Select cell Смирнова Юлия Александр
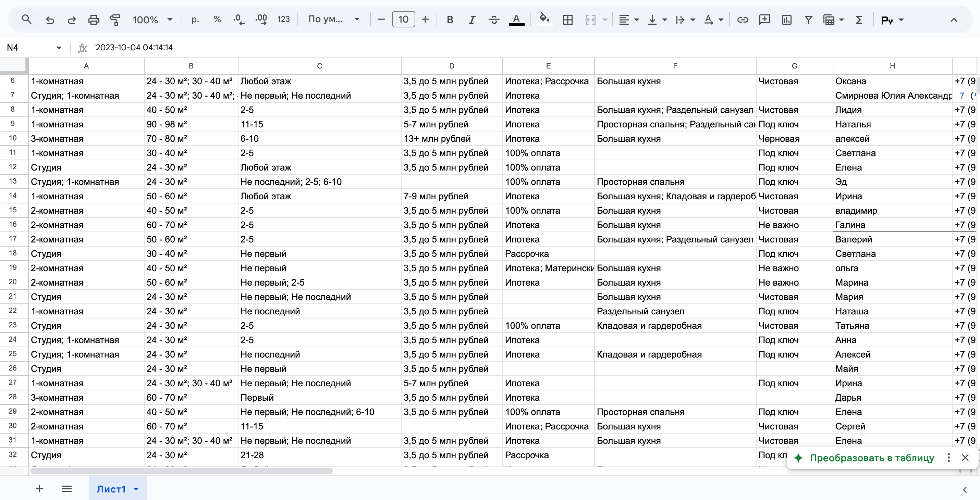The width and height of the screenshot is (980, 500). point(892,96)
